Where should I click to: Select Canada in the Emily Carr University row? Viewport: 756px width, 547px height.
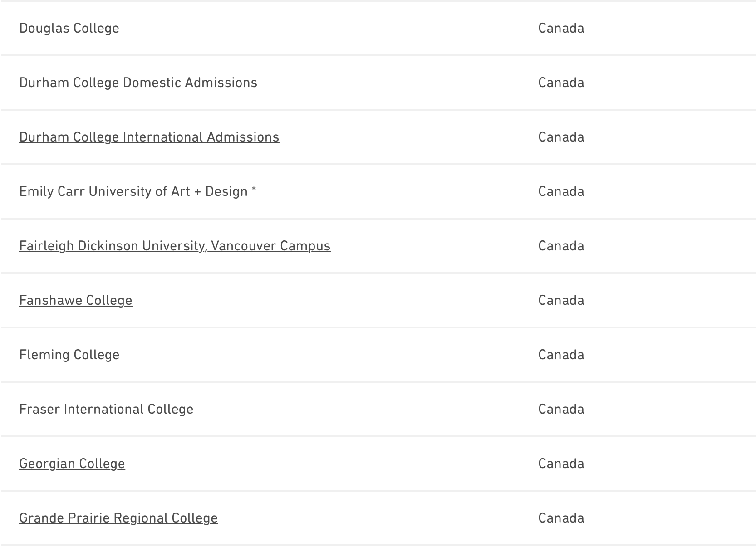click(x=561, y=191)
